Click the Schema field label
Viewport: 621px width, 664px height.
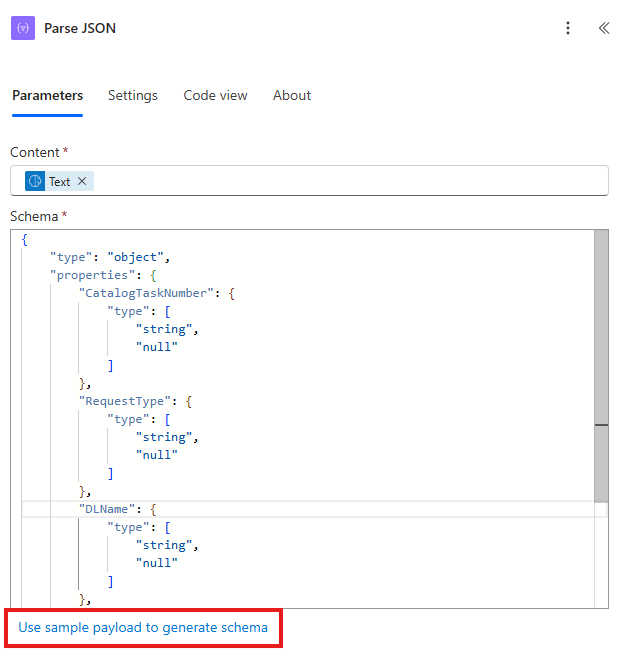click(x=34, y=216)
